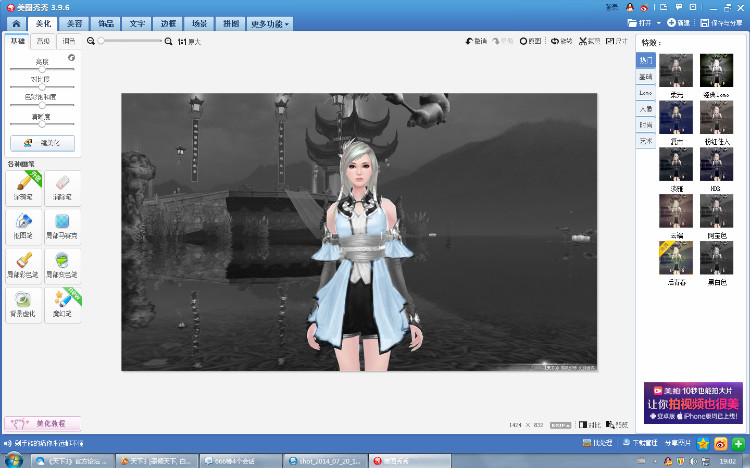This screenshot has height=468, width=750.
Task: Select the 局部彩色笔 (Local color brush) tool
Action: click(23, 266)
